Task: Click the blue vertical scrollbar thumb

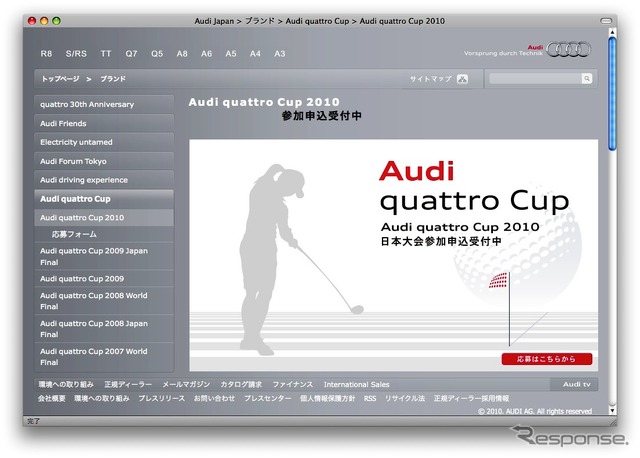Action: pyautogui.click(x=612, y=94)
